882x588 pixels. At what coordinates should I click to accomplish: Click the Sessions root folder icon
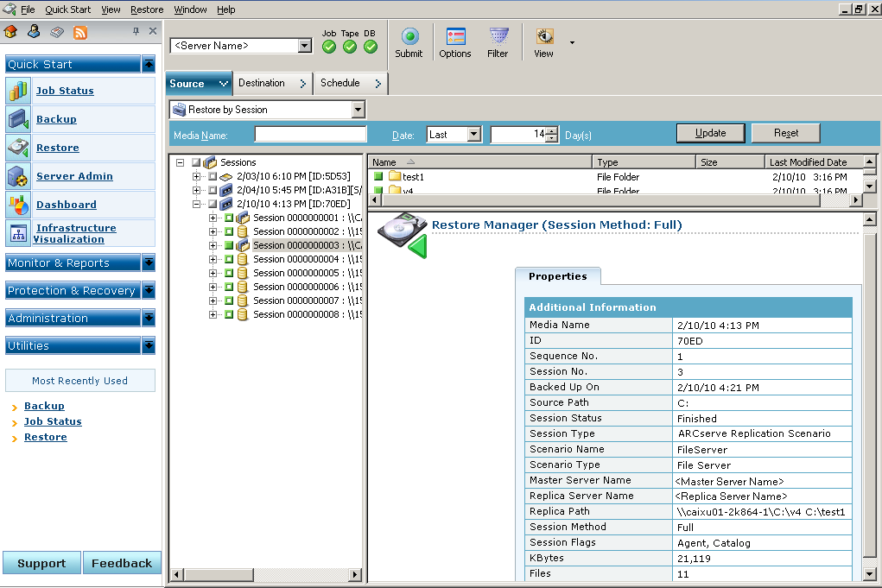211,162
